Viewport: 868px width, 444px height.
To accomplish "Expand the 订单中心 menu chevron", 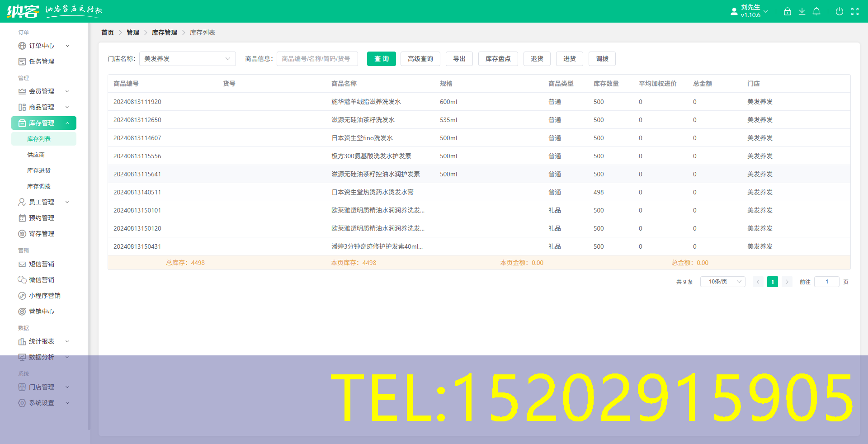I will pos(67,46).
